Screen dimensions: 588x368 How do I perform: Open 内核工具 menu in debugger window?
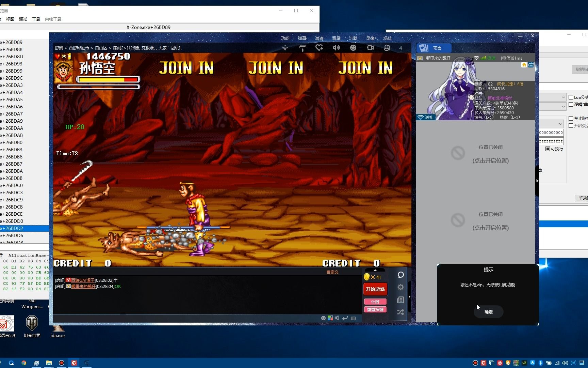click(x=53, y=19)
